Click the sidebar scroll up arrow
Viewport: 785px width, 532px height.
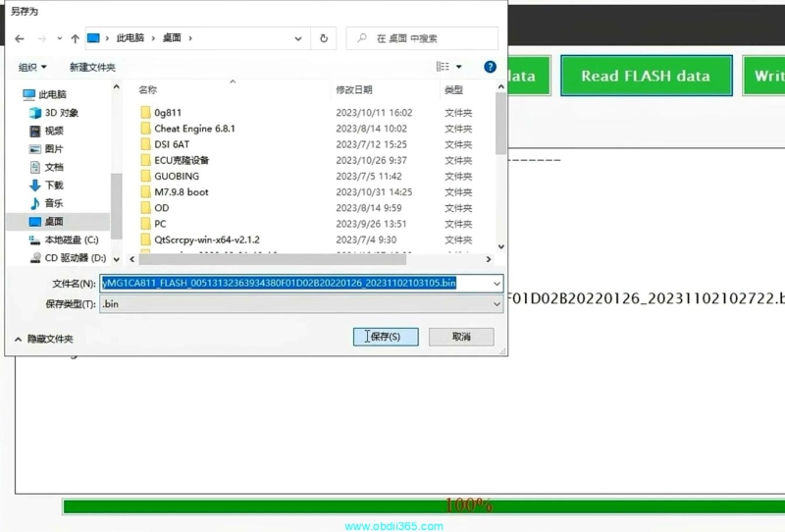pyautogui.click(x=116, y=87)
